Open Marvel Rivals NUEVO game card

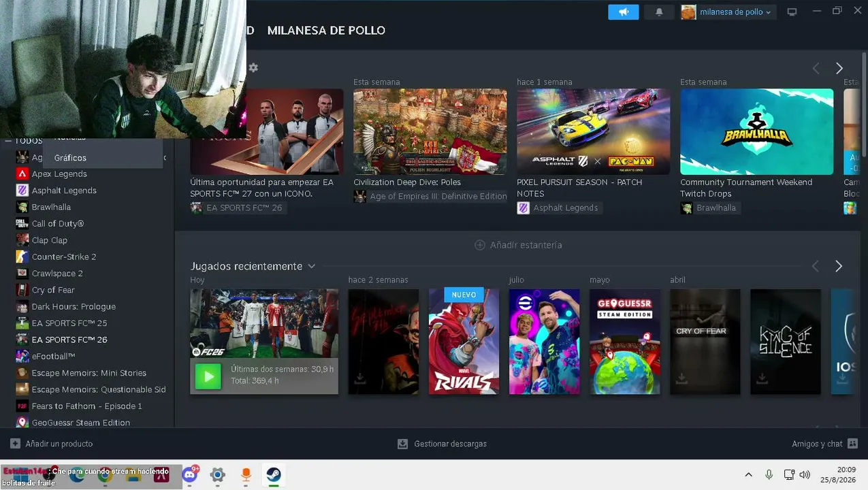464,342
